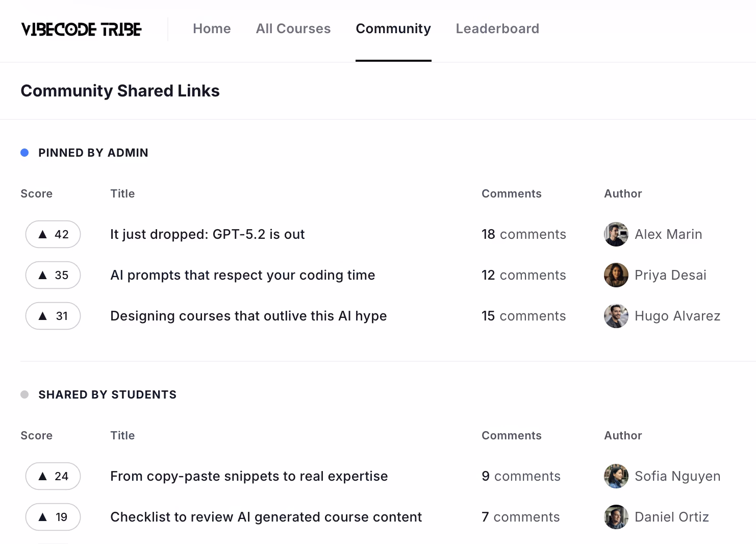Click the Priya Desai author name
This screenshot has height=544, width=756.
(670, 275)
